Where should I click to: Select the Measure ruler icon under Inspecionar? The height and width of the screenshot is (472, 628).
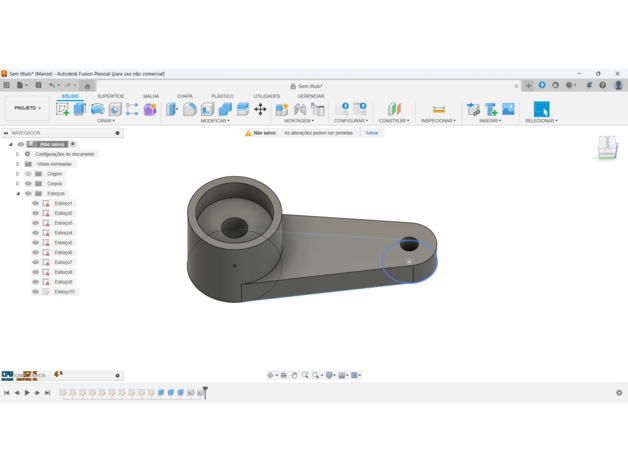(438, 109)
